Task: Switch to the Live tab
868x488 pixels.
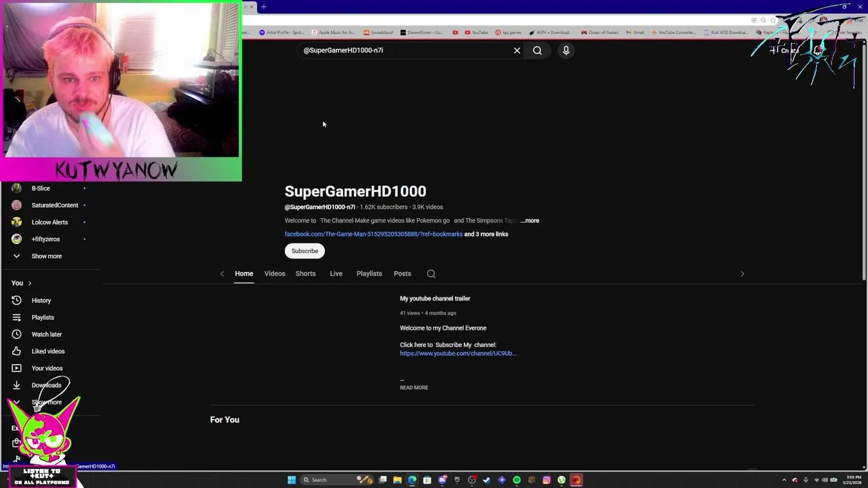Action: [x=336, y=274]
